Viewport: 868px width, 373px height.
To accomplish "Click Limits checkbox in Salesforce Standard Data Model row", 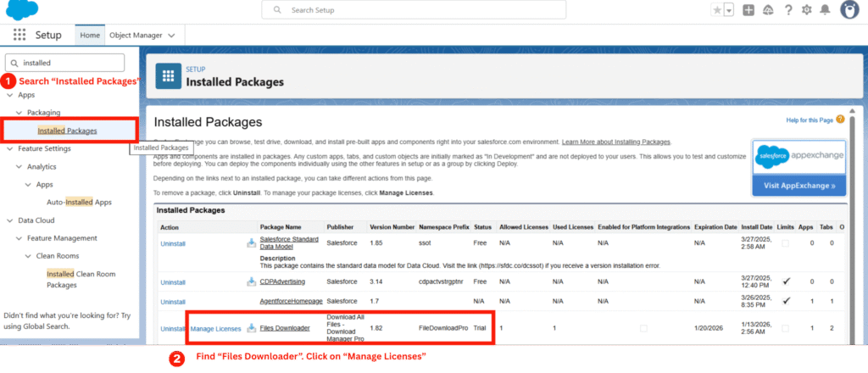I will click(786, 243).
